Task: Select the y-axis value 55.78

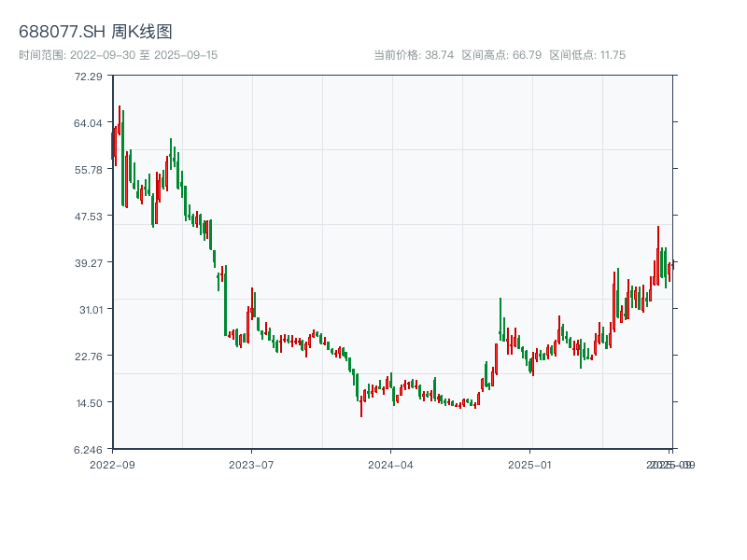Action: pyautogui.click(x=89, y=170)
